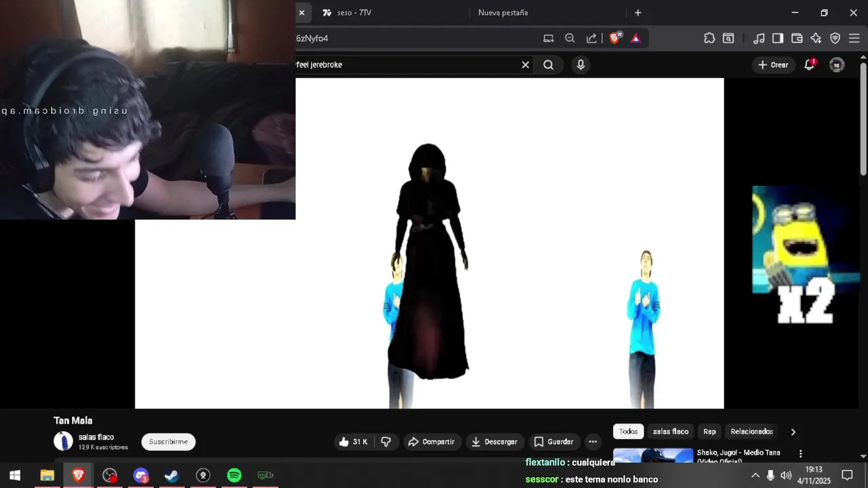The width and height of the screenshot is (868, 488).
Task: Select the 'Rap' filter chip
Action: pyautogui.click(x=709, y=432)
